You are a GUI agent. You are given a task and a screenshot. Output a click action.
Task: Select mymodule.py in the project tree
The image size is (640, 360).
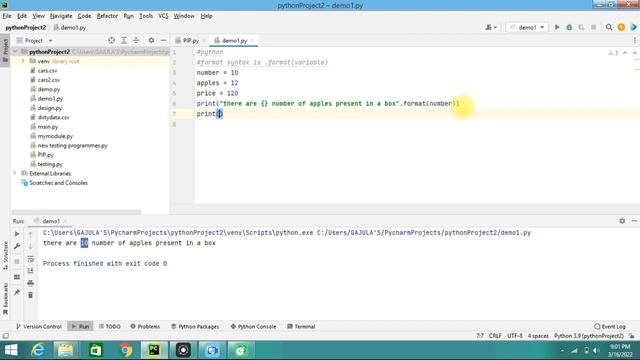pyautogui.click(x=55, y=136)
